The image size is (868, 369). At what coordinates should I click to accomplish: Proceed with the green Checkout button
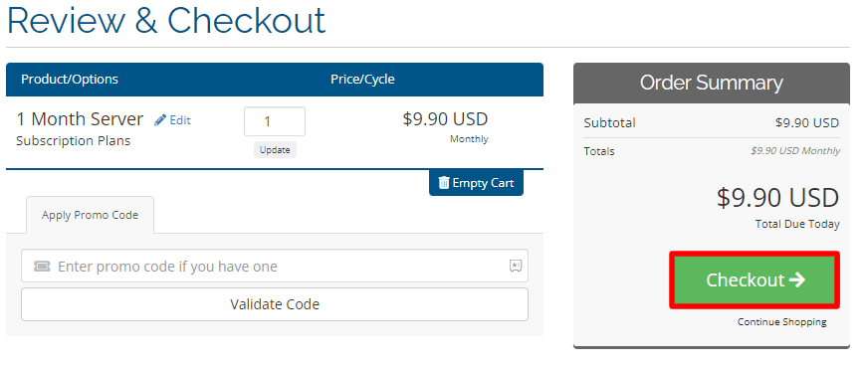click(755, 279)
